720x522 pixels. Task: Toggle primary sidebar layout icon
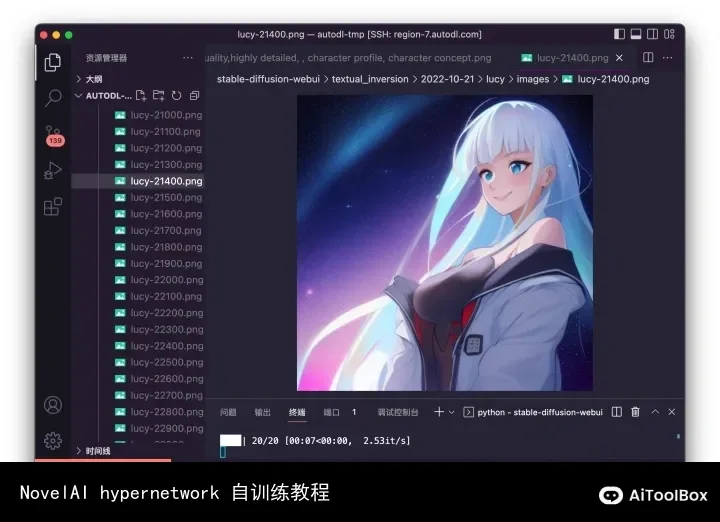(x=619, y=34)
